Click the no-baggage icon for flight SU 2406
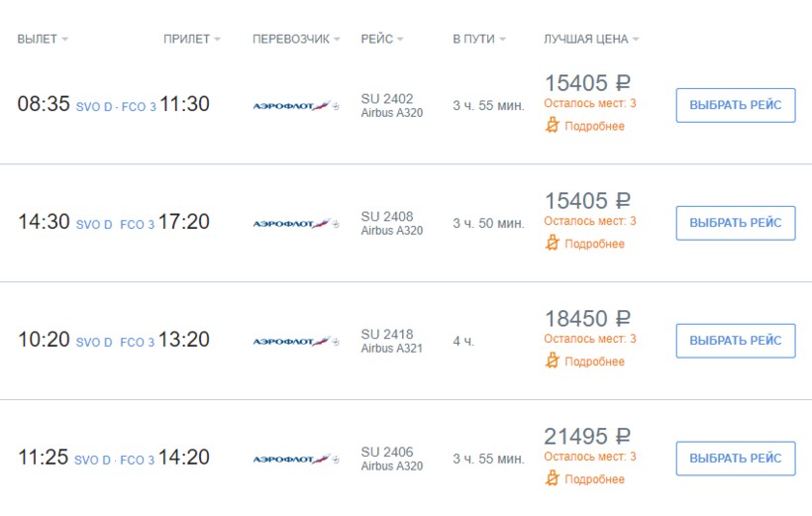 pyautogui.click(x=553, y=479)
